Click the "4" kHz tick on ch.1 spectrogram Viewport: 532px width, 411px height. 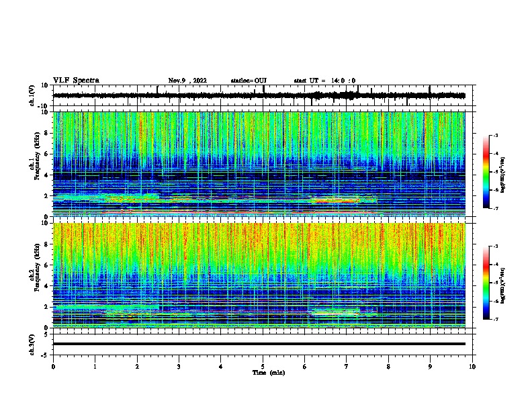click(x=46, y=175)
